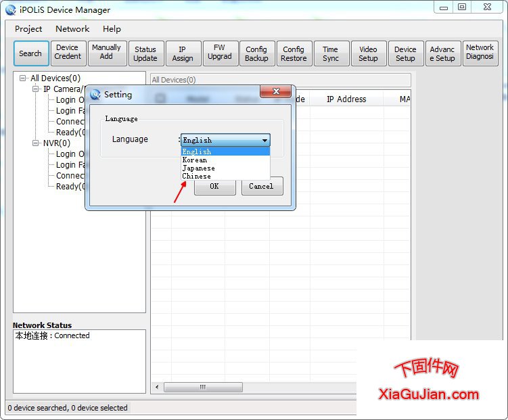
Task: Click Config Backup button
Action: click(257, 53)
